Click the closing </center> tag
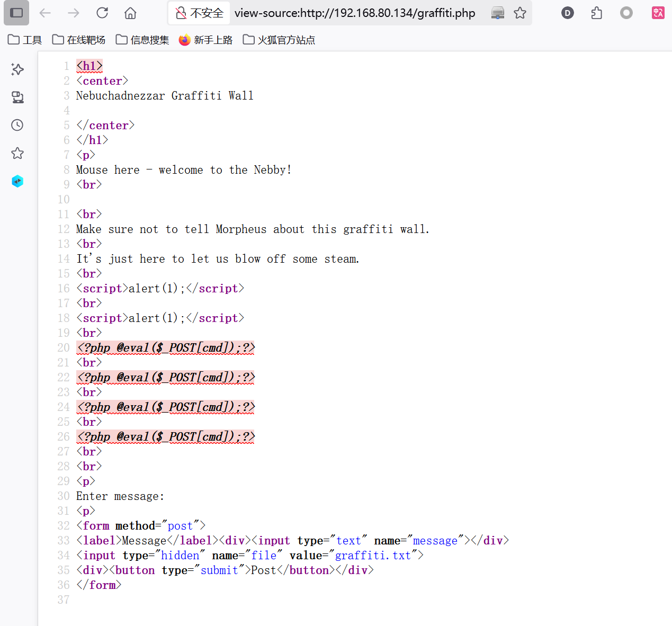 (105, 125)
